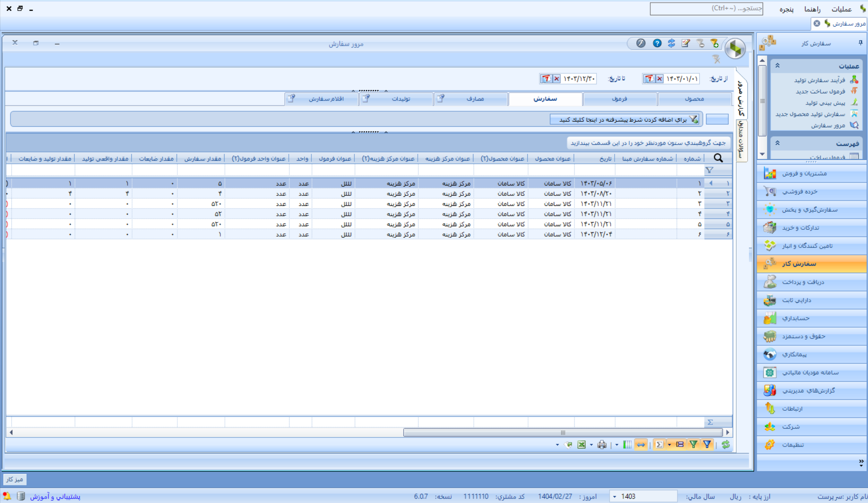868x503 pixels.
Task: Open the 'پنجره' menu
Action: coord(787,9)
